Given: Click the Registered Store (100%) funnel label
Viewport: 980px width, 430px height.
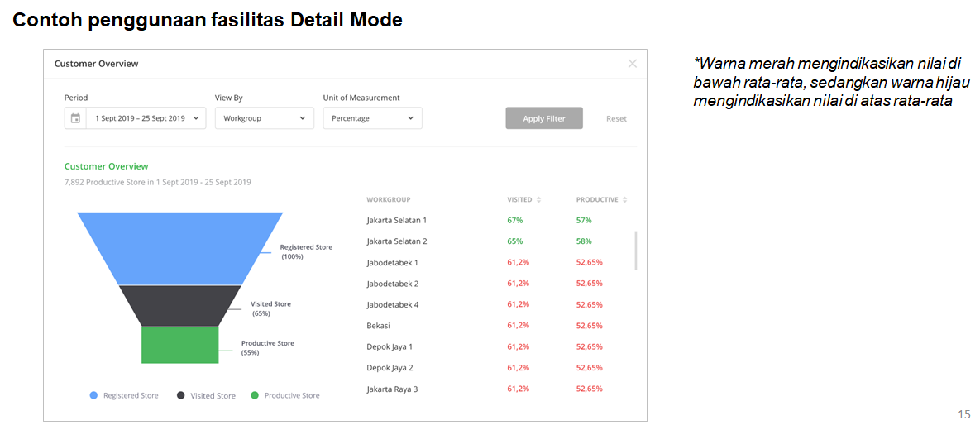Looking at the screenshot, I should [306, 252].
